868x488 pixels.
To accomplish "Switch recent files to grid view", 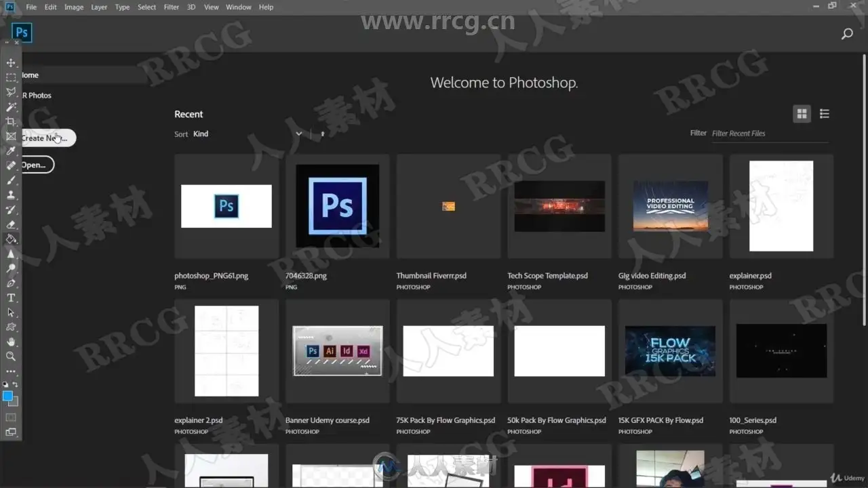I will 802,114.
